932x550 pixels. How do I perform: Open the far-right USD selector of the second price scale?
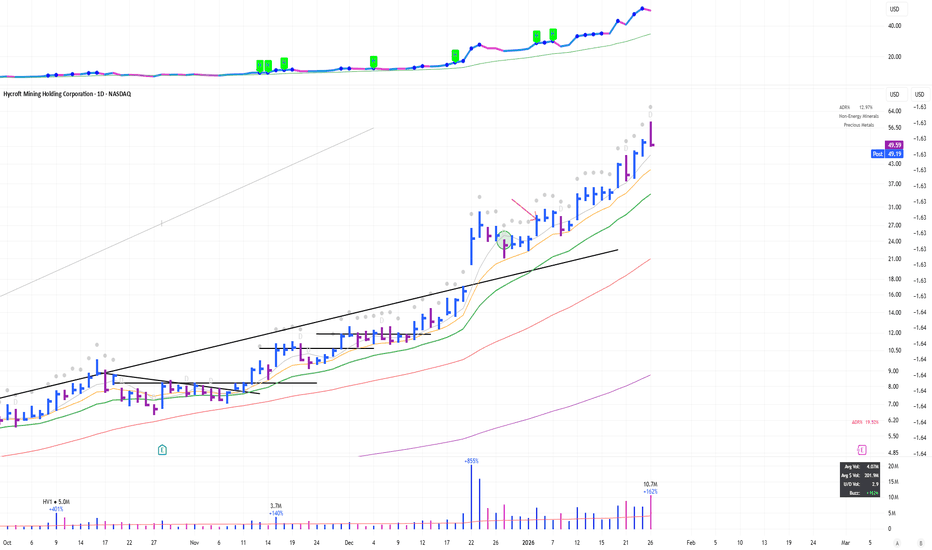click(920, 95)
